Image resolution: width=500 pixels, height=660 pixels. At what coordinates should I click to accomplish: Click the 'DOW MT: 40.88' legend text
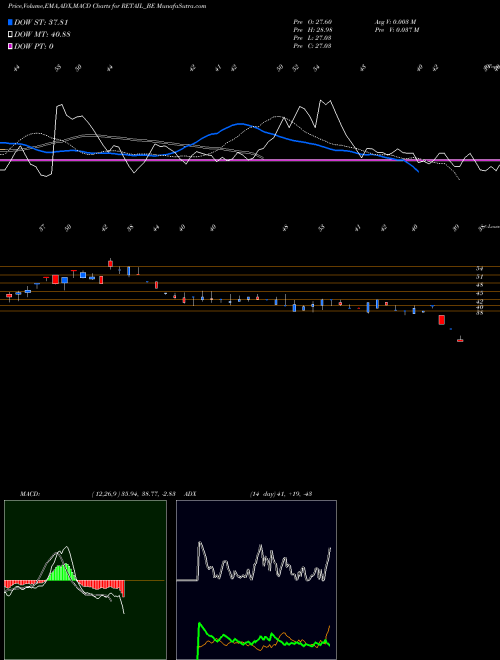[42, 35]
